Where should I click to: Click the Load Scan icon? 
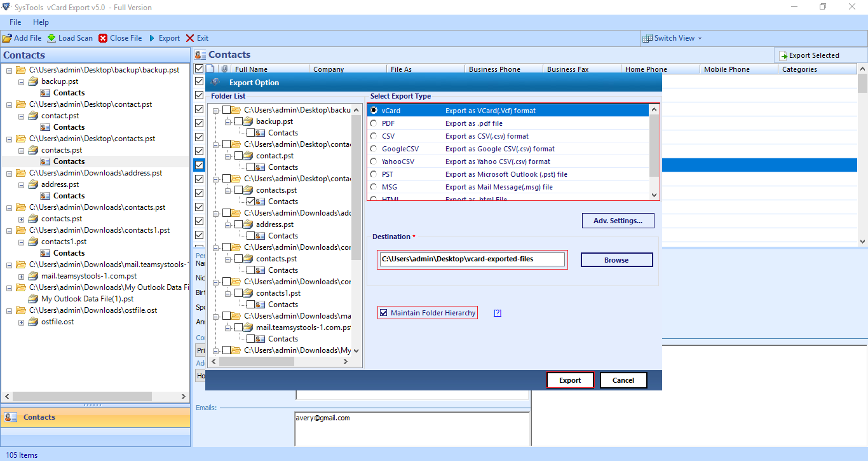tap(51, 38)
